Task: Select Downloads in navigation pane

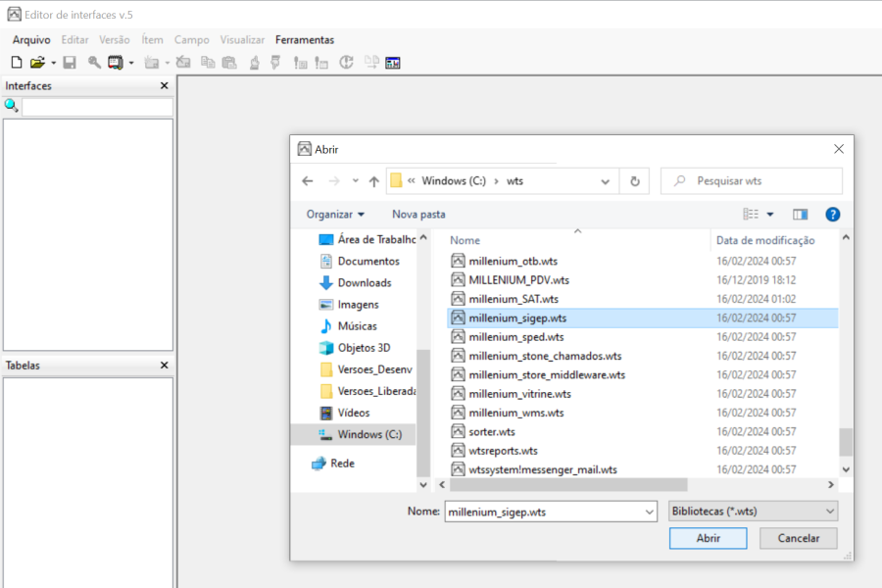Action: pos(356,283)
